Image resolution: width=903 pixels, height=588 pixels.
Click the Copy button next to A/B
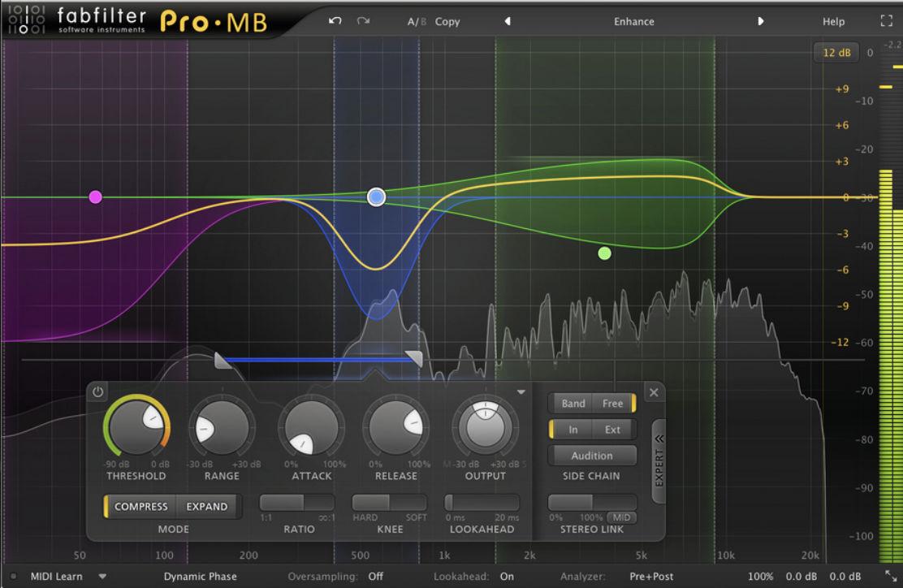coord(447,21)
